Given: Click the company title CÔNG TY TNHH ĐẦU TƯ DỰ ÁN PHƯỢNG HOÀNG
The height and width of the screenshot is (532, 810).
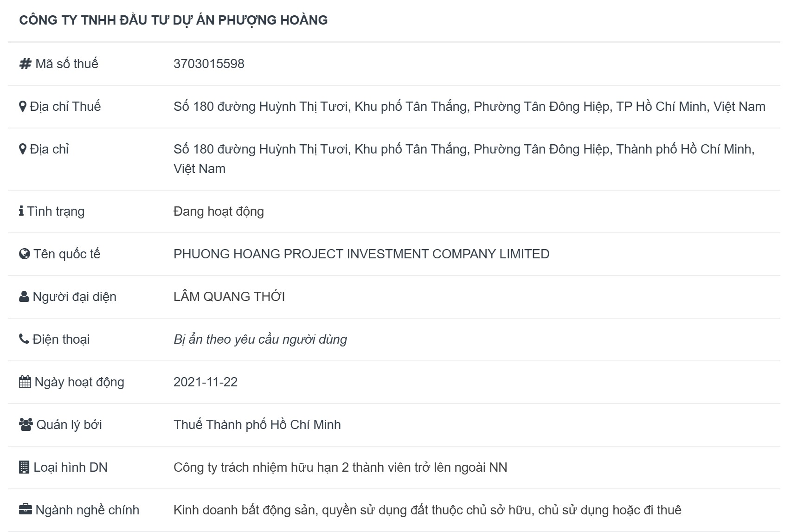Looking at the screenshot, I should pyautogui.click(x=174, y=20).
